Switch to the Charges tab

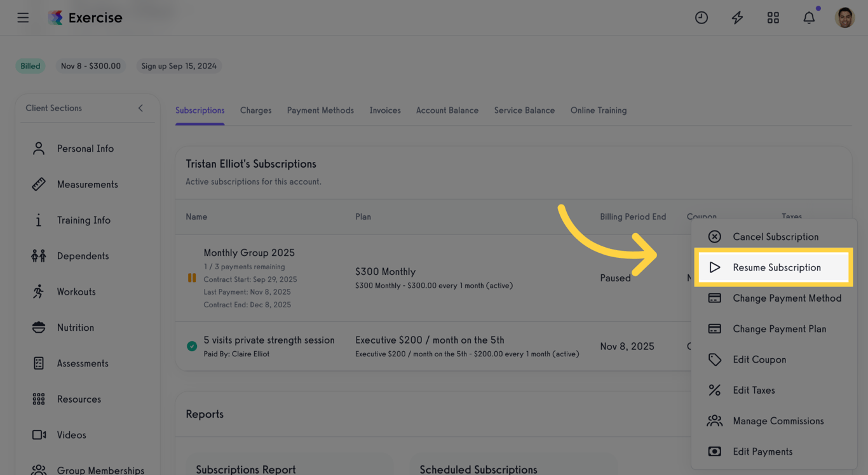pos(255,110)
